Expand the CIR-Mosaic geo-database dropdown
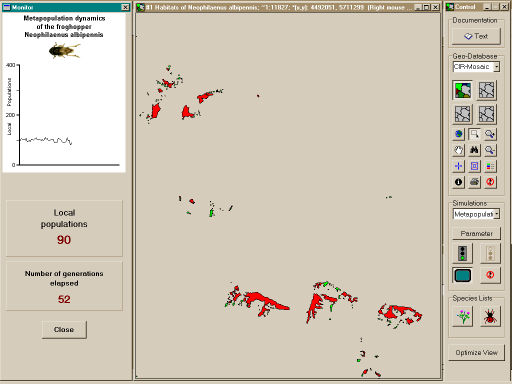Screen dimensions: 512x384 [x=496, y=67]
